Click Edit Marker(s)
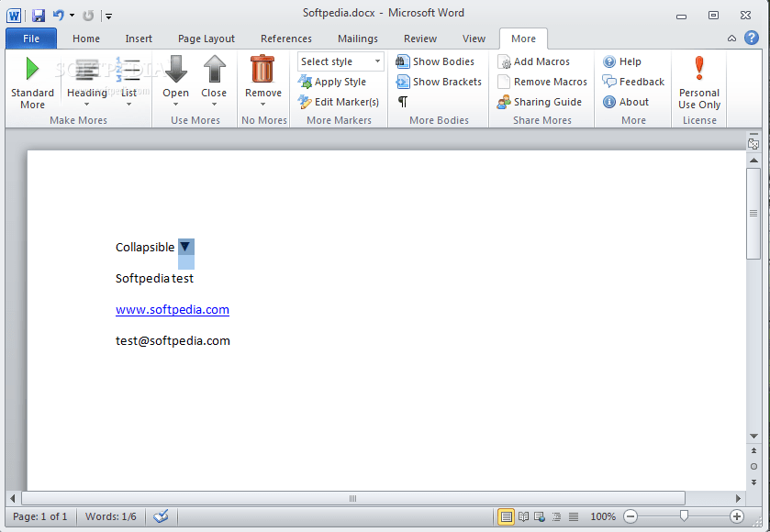The width and height of the screenshot is (770, 532). coord(339,102)
